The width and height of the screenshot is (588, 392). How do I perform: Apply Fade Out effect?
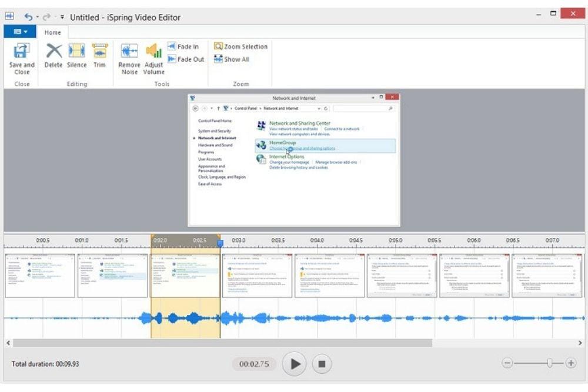click(x=186, y=59)
